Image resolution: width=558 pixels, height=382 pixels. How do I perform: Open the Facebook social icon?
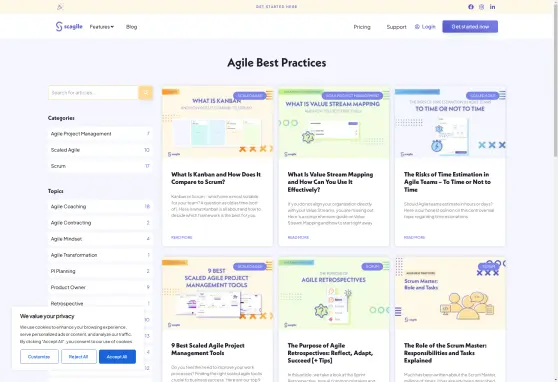point(471,7)
